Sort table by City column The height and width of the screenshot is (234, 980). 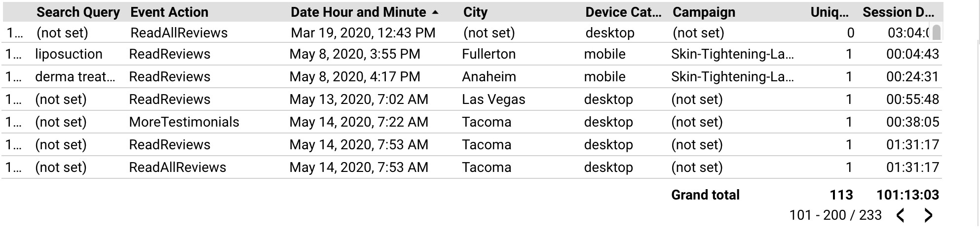click(x=475, y=12)
